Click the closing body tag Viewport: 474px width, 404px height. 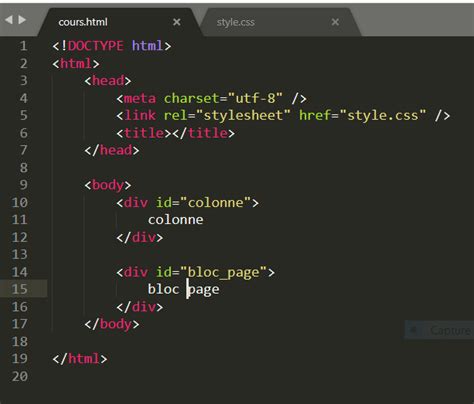112,324
